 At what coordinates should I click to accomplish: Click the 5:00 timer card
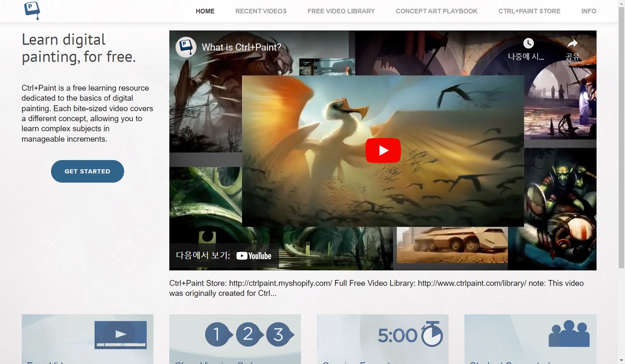[x=383, y=339]
